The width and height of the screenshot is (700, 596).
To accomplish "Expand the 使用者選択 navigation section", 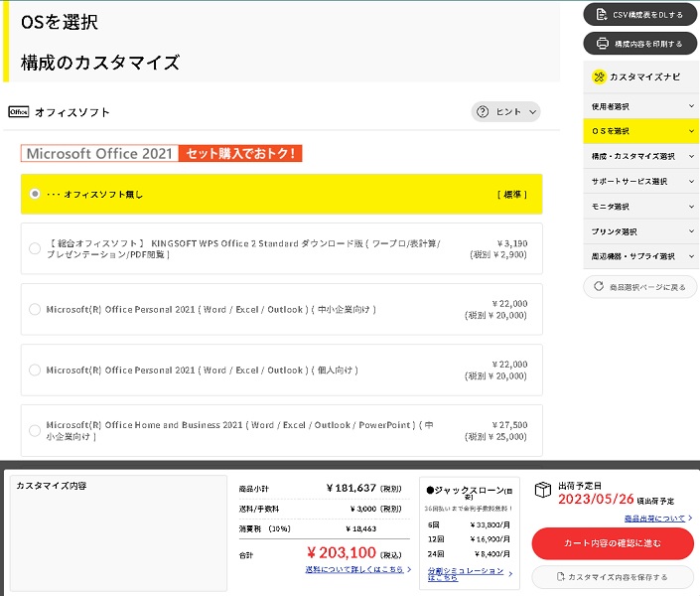I will [x=640, y=106].
